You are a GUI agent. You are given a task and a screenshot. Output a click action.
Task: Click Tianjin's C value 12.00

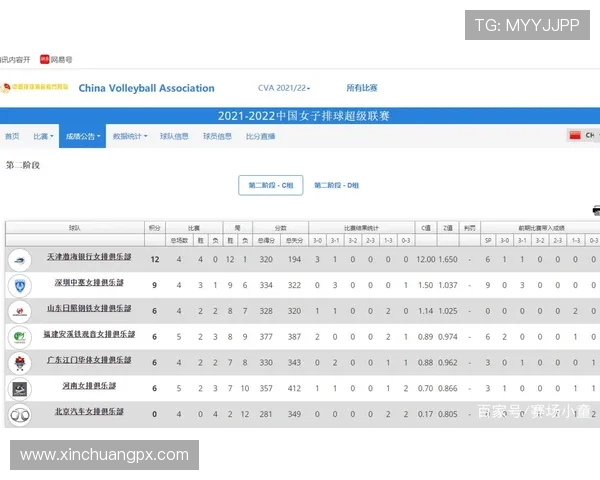(426, 260)
